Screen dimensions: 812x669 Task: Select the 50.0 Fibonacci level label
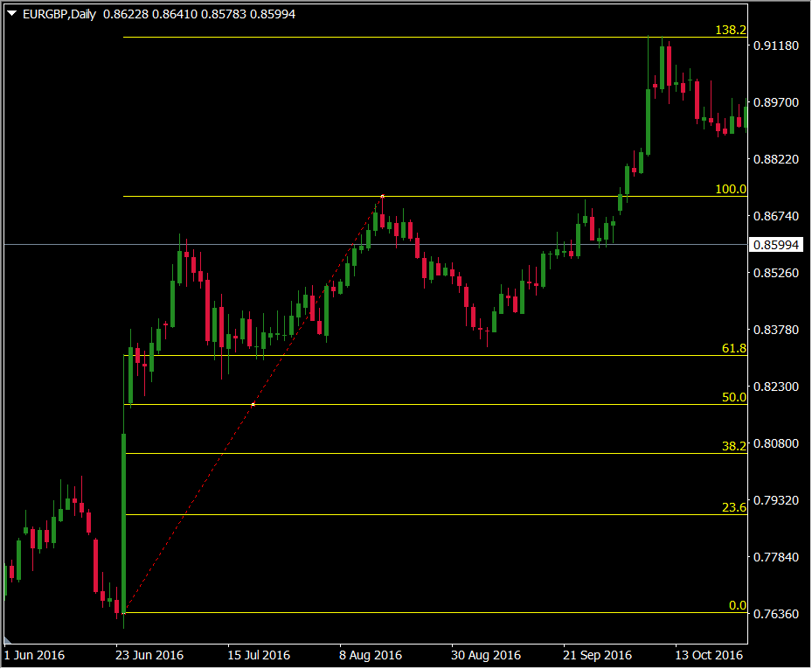point(734,397)
